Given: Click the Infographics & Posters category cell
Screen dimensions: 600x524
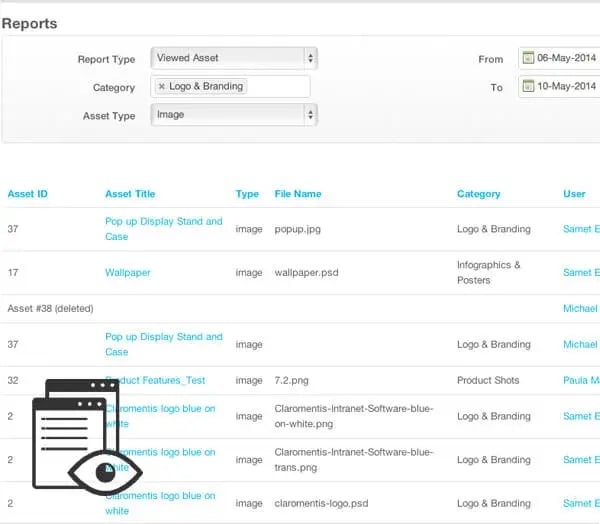Looking at the screenshot, I should pyautogui.click(x=489, y=273).
